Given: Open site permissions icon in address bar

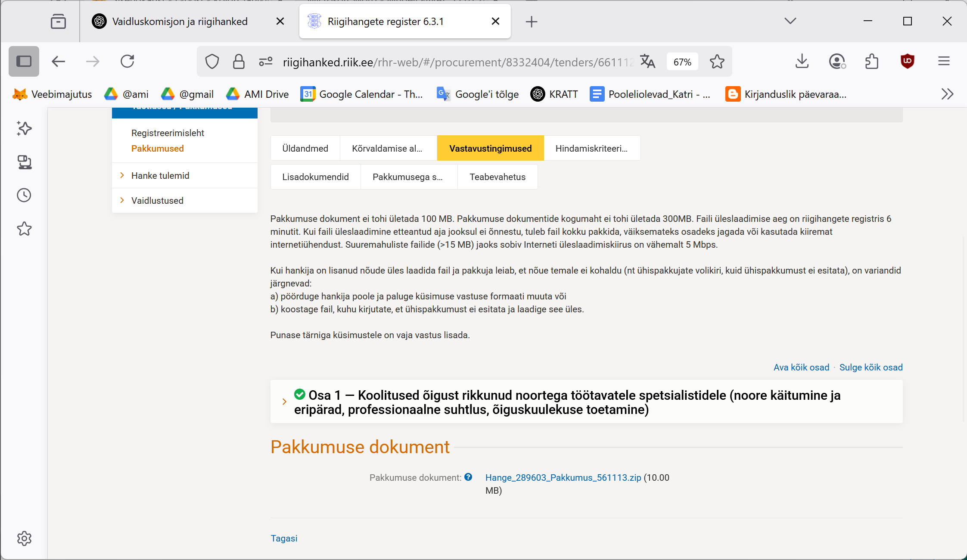Looking at the screenshot, I should 266,62.
